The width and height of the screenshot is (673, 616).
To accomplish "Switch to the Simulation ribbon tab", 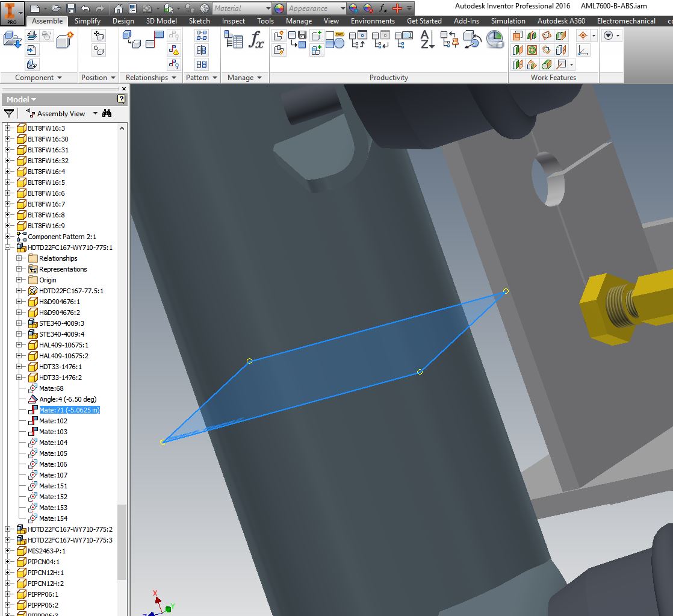I will click(x=509, y=20).
